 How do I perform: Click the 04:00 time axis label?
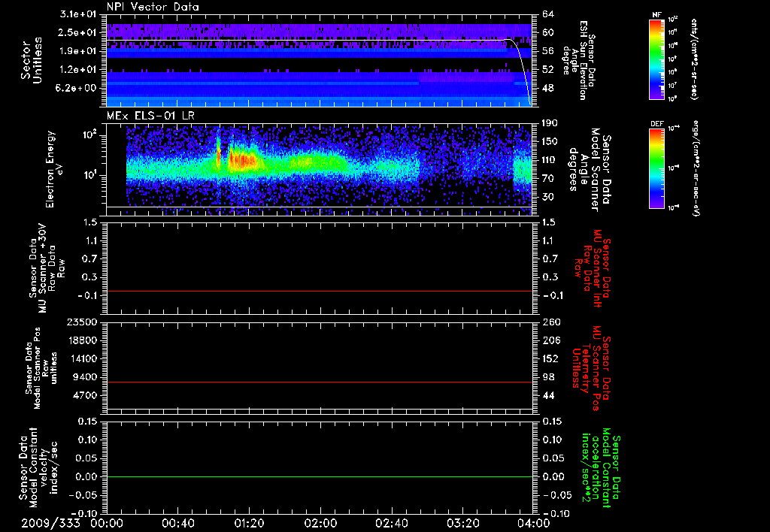534,523
